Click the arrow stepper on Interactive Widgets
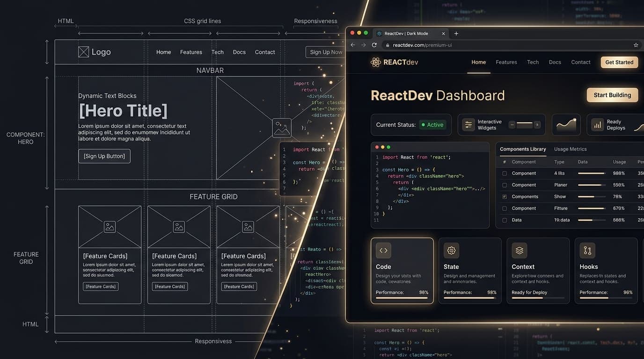The height and width of the screenshot is (359, 644). [x=537, y=125]
